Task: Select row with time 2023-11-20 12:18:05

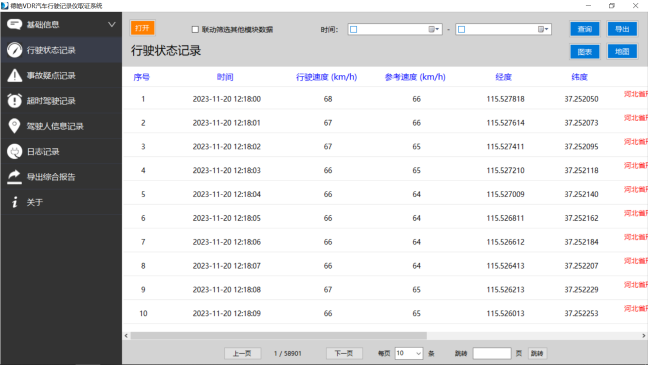Action: click(385, 218)
